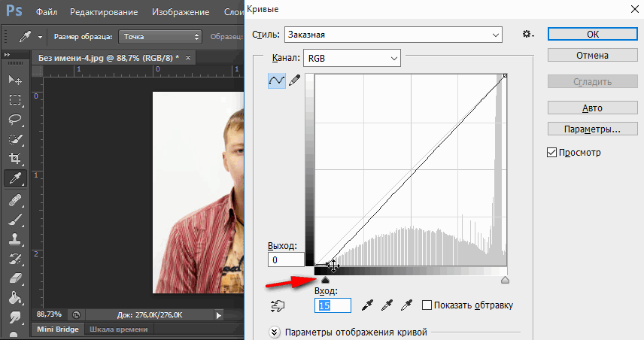
Task: Select the Eraser tool
Action: 14,278
